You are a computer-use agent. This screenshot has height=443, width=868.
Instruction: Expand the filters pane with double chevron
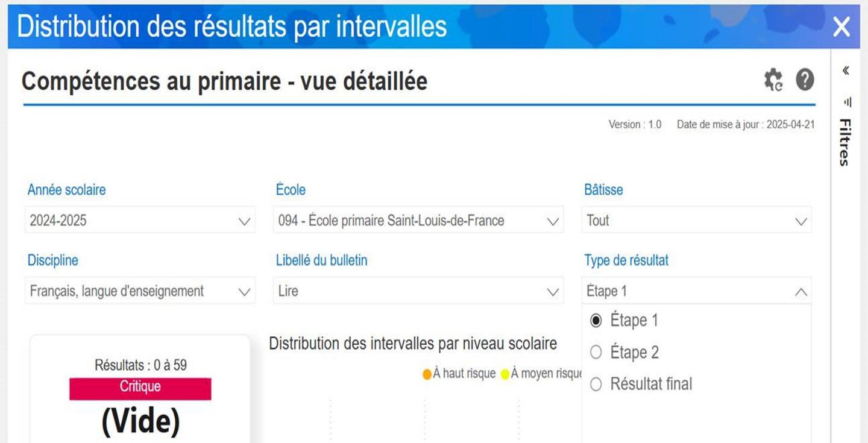coord(846,71)
